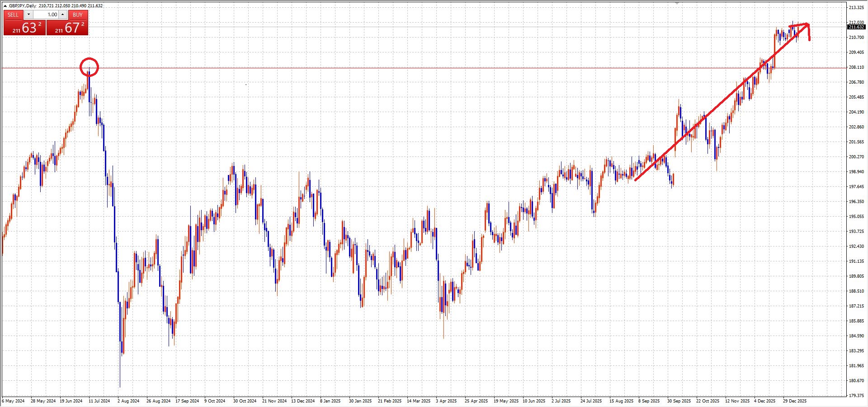Click the 200.270 price scale label
This screenshot has height=407, width=868.
(856, 157)
